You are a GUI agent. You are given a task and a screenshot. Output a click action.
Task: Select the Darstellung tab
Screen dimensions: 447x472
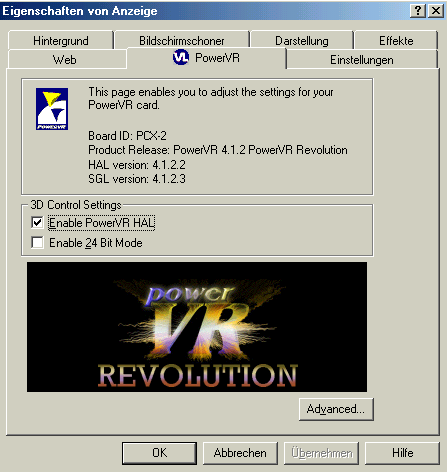302,40
